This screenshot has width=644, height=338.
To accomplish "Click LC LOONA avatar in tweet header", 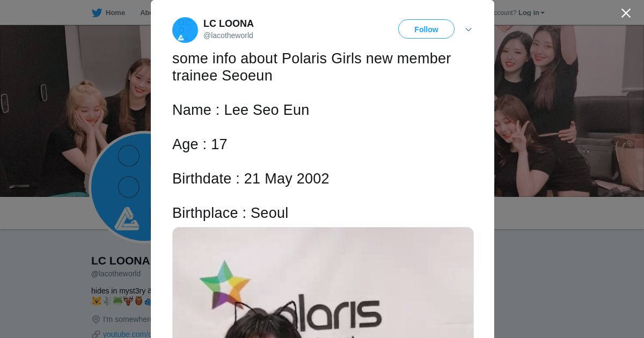I will [x=185, y=30].
